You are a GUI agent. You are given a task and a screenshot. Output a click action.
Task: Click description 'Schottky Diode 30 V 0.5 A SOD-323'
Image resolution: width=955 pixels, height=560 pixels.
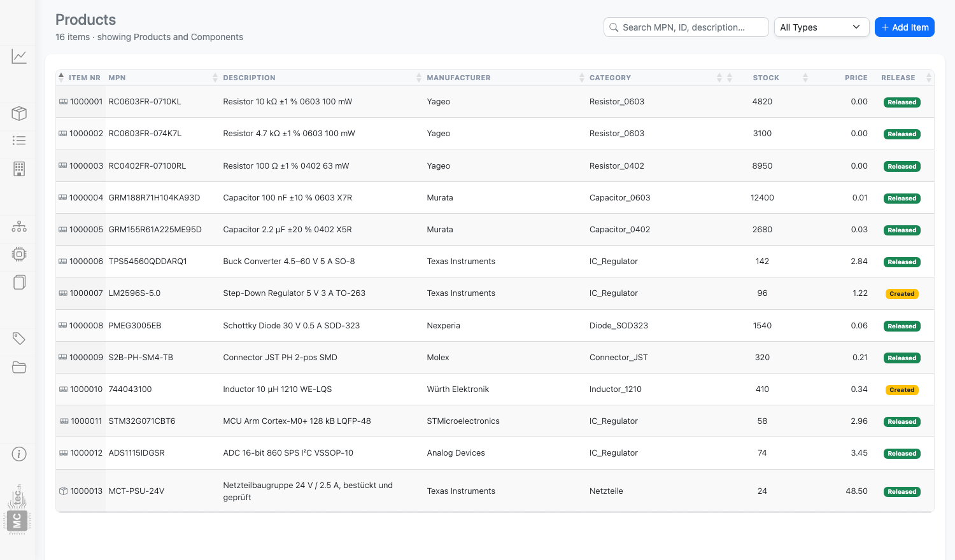[x=292, y=326]
